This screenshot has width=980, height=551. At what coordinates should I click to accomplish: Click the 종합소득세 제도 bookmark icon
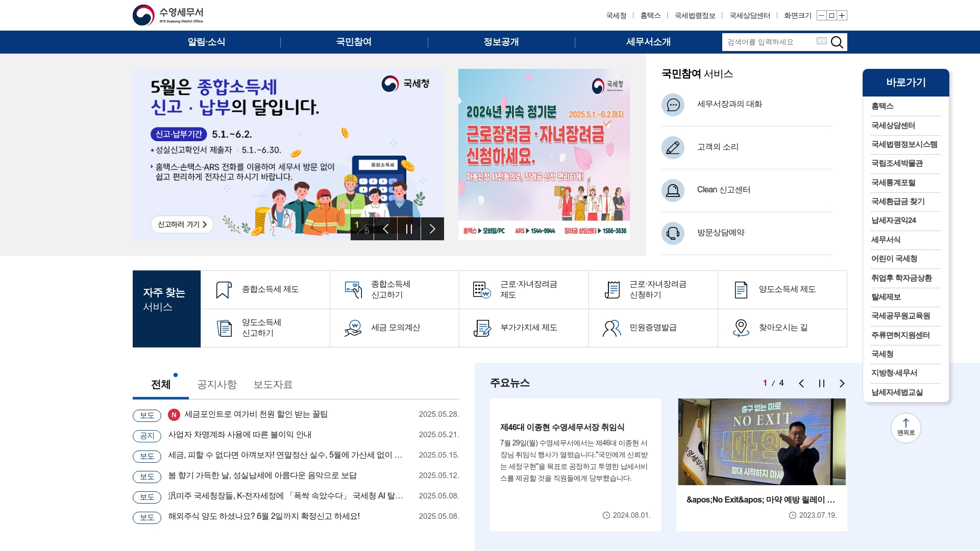224,290
